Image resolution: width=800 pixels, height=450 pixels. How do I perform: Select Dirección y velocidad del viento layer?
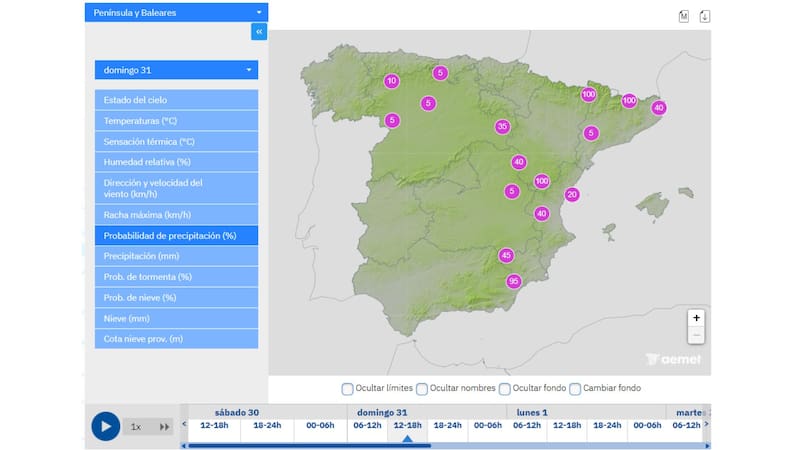coord(177,188)
